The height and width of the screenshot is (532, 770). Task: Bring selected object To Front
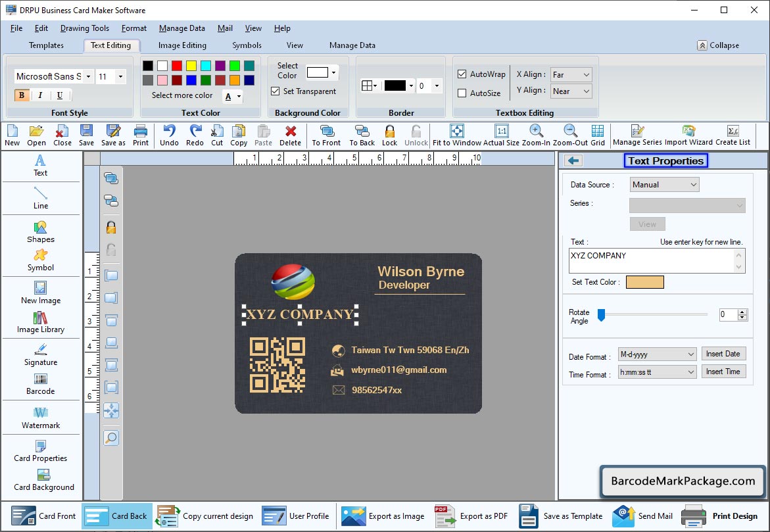click(x=327, y=135)
